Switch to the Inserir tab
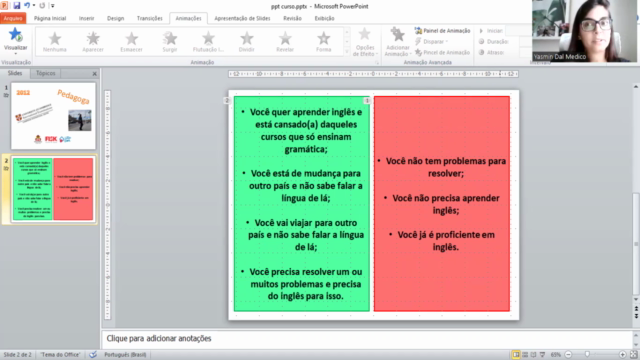The height and width of the screenshot is (360, 640). pyautogui.click(x=87, y=18)
